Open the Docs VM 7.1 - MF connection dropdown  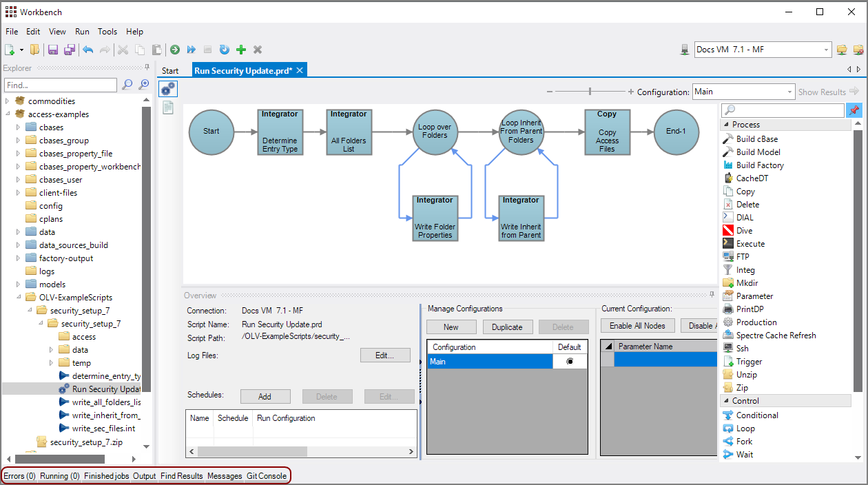(827, 50)
